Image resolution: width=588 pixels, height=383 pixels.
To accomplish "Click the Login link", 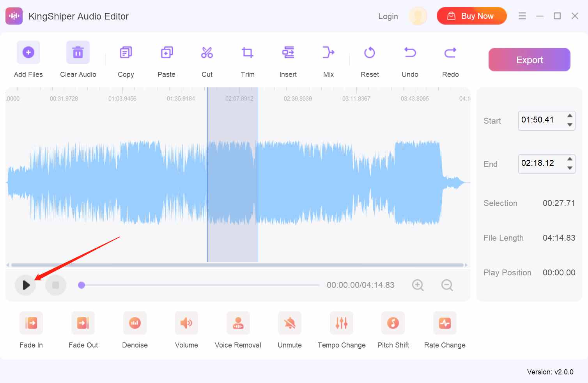I will 388,16.
